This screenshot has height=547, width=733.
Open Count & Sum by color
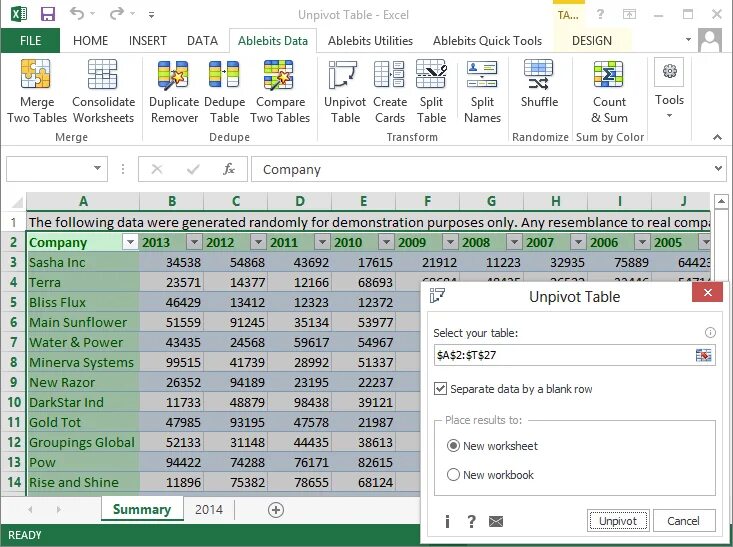[x=609, y=92]
